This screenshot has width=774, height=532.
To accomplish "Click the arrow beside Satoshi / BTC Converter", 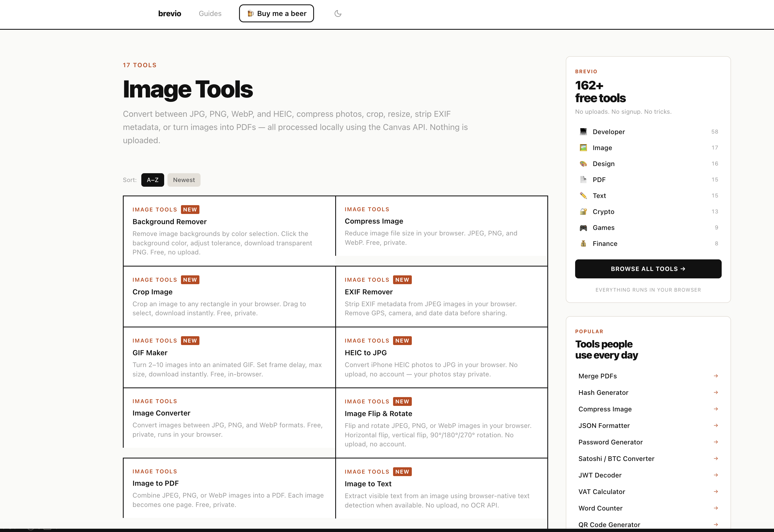I will 715,459.
